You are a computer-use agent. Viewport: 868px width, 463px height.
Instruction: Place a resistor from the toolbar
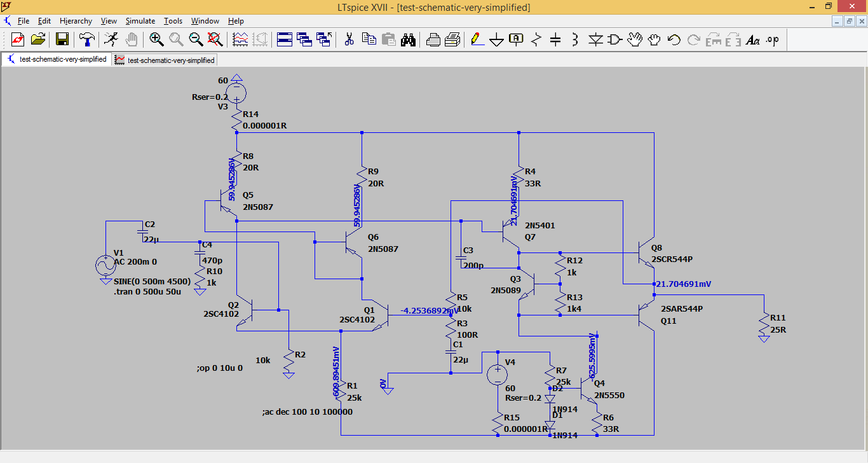click(x=536, y=39)
